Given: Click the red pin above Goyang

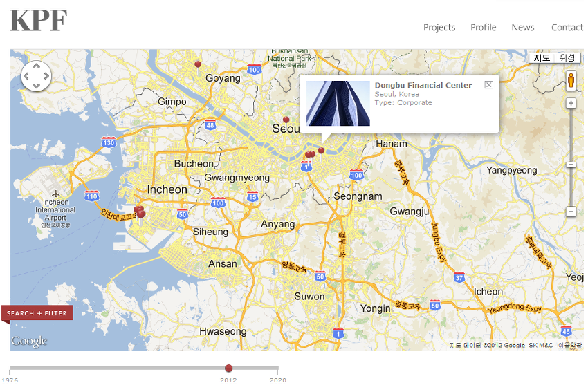Looking at the screenshot, I should (198, 64).
